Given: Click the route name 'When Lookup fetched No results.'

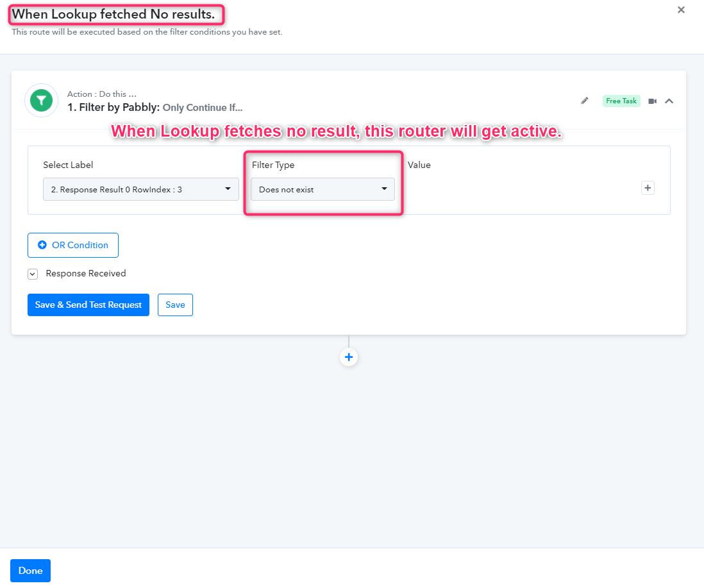Looking at the screenshot, I should [x=113, y=14].
